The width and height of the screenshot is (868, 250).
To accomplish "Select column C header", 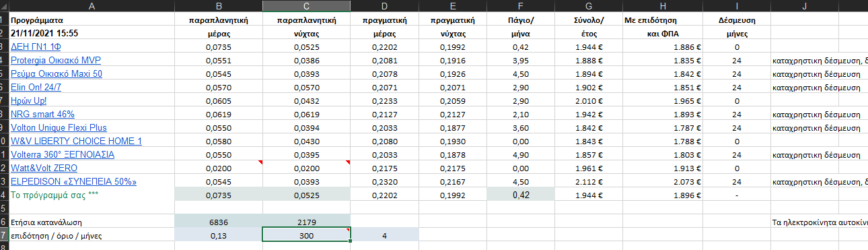I will 306,6.
